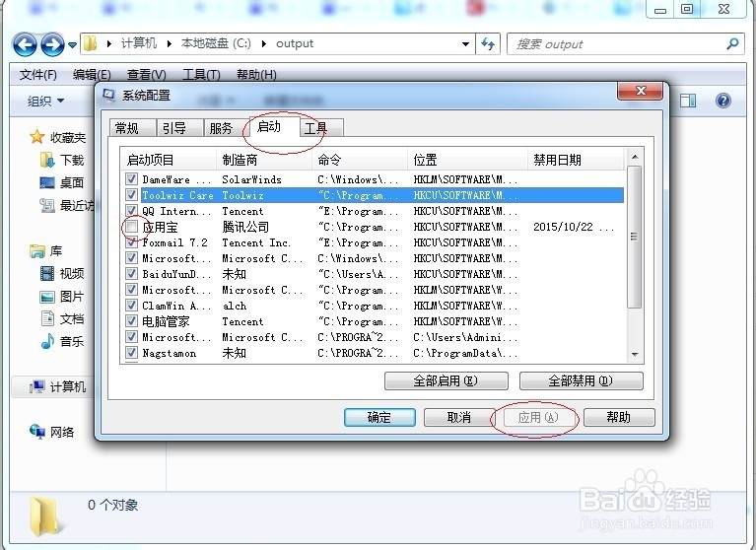Select the SolarWinds manufacturer cell
756x550 pixels.
pyautogui.click(x=251, y=179)
